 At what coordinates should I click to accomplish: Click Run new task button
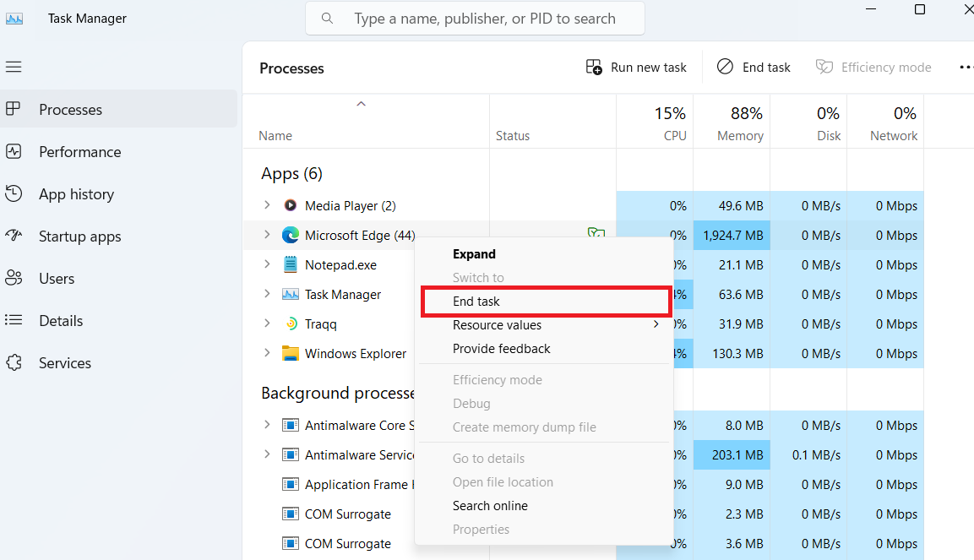pos(636,67)
